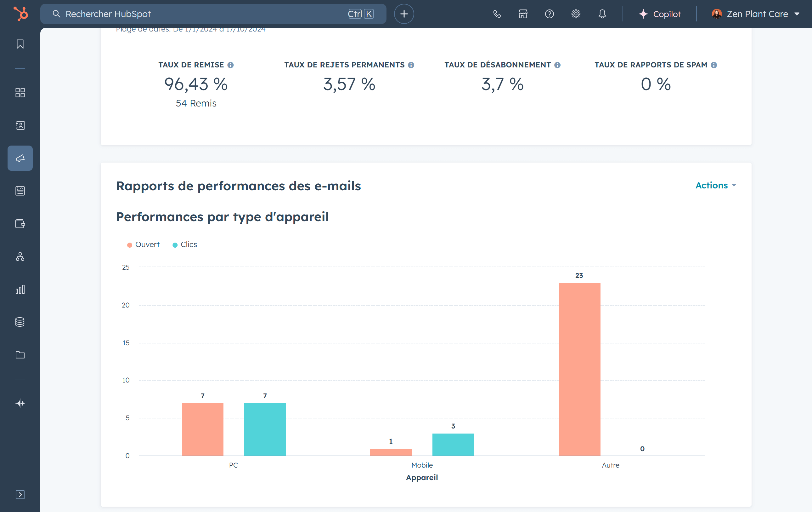Toggle the Clics series in legend
The height and width of the screenshot is (512, 812).
(x=185, y=244)
